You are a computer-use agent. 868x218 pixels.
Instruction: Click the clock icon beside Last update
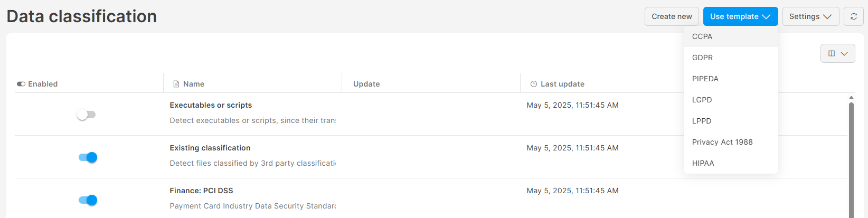click(534, 84)
